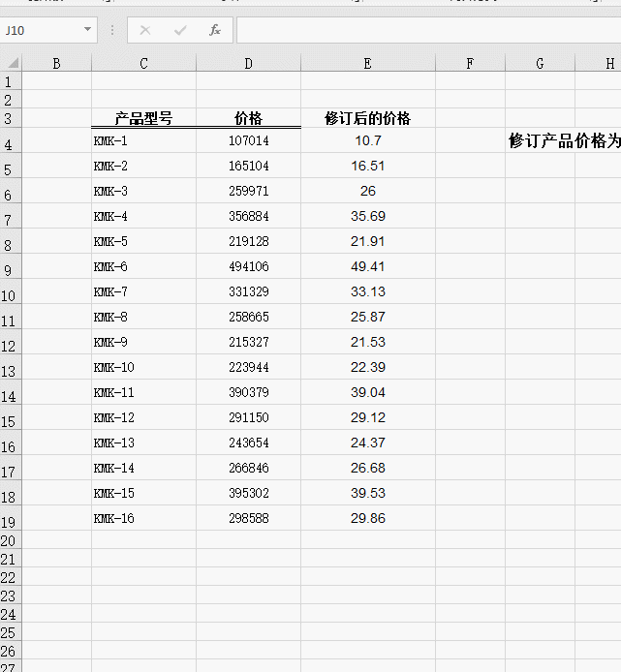Select cell KMK-14

coord(143,468)
